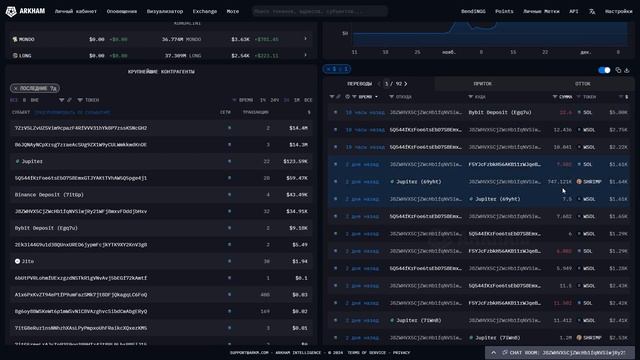Open ВРЕМЯ column filter in transfers table
This screenshot has height=360, width=640.
pos(362,97)
